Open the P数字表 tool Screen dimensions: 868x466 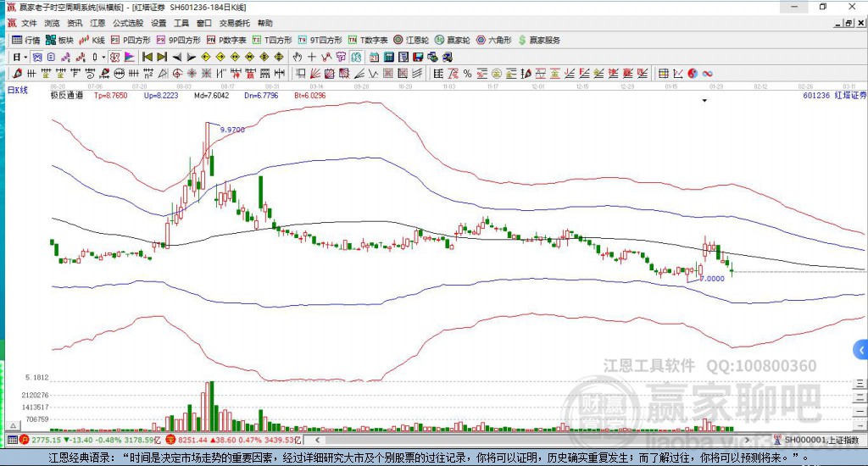(226, 40)
